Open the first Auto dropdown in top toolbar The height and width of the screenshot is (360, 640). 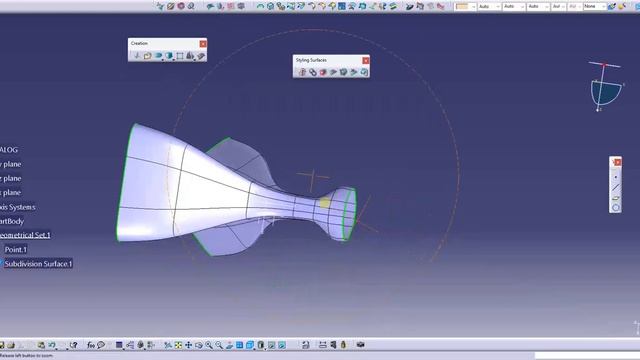[490, 6]
